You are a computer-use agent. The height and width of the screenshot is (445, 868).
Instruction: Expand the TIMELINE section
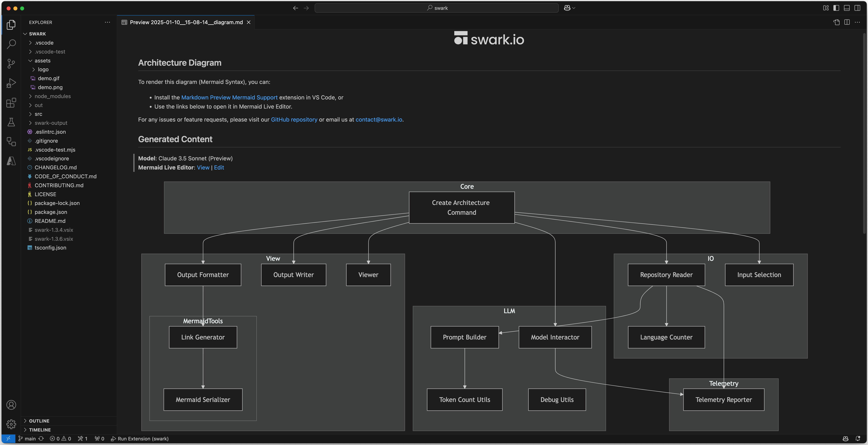coord(69,430)
